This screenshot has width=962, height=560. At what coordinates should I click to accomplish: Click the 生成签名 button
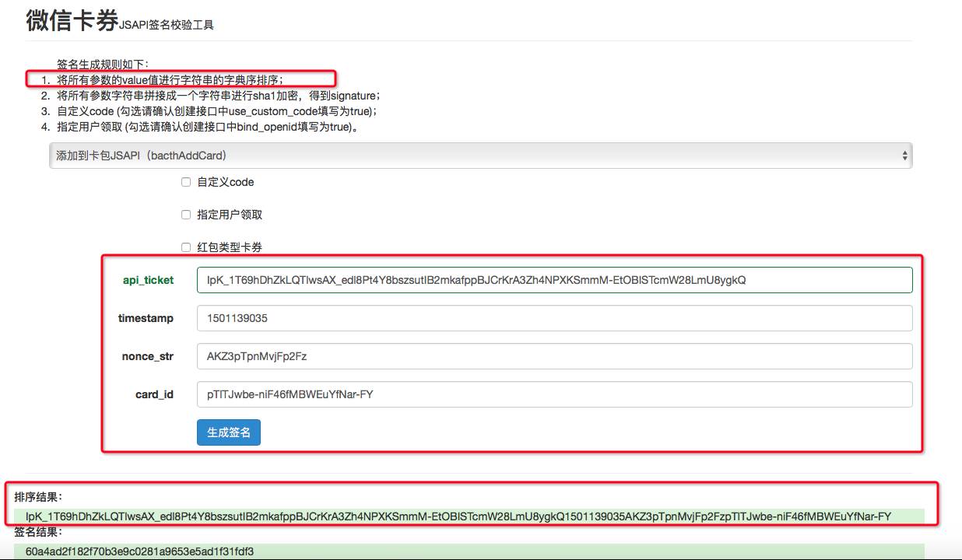[229, 432]
